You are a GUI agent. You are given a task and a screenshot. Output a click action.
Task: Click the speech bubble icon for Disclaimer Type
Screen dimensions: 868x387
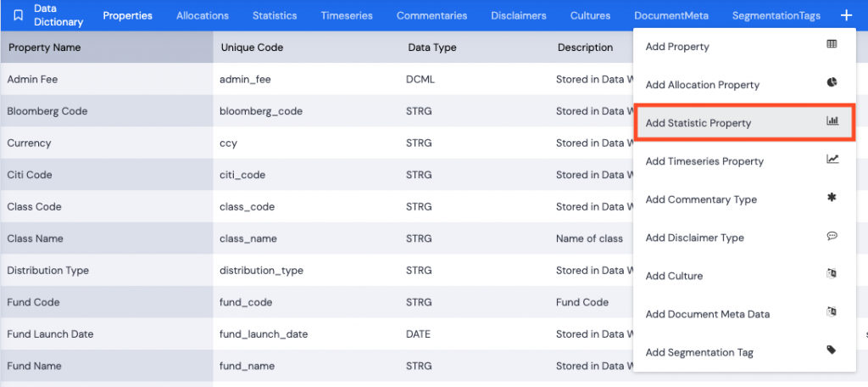832,236
